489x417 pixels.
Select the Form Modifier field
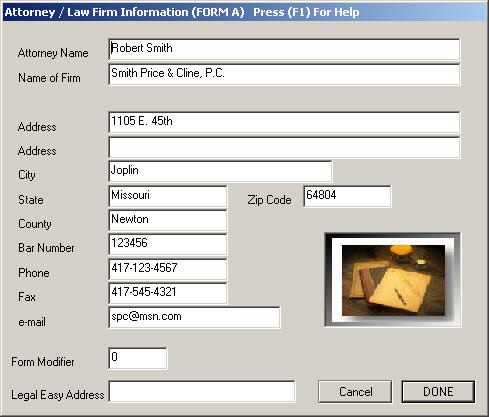(138, 358)
